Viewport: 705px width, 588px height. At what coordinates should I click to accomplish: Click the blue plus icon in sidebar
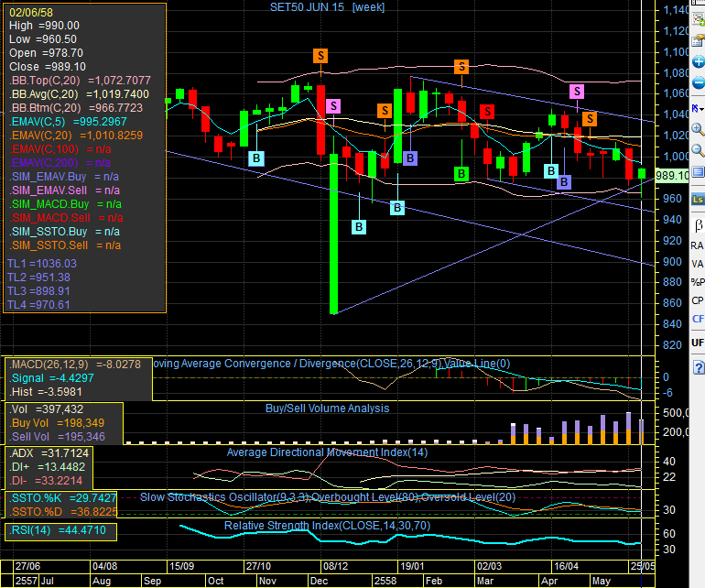point(699,61)
